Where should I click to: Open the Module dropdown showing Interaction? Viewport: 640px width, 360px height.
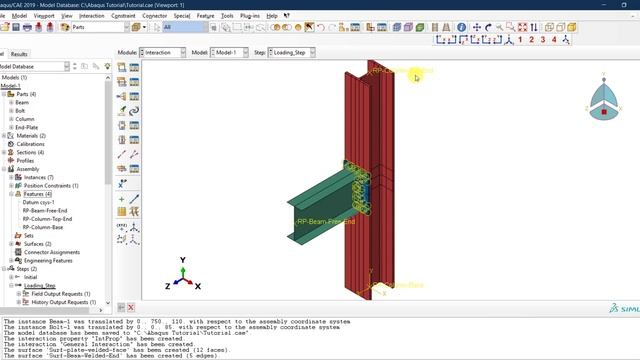(162, 53)
